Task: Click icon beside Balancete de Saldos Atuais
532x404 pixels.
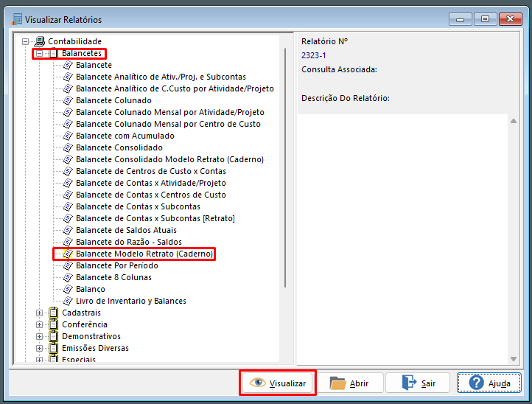Action: click(69, 230)
